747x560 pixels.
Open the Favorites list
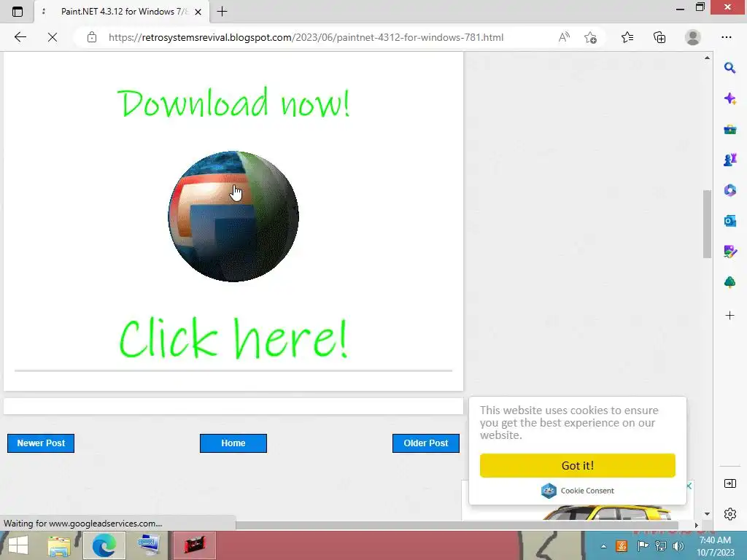tap(627, 37)
